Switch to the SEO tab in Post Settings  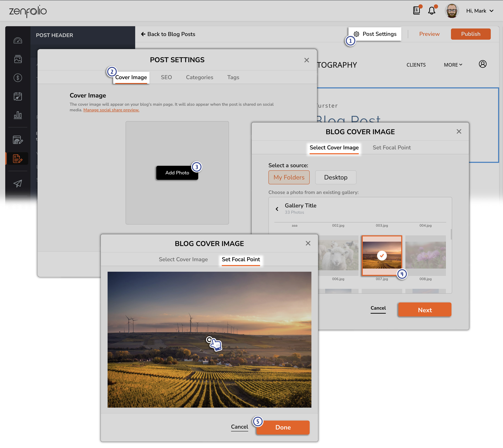(x=166, y=77)
